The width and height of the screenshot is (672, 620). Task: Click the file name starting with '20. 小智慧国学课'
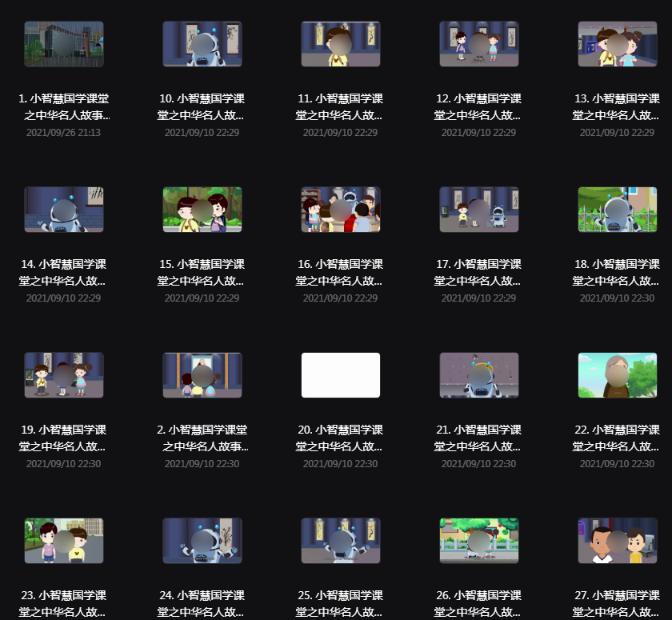coord(340,438)
